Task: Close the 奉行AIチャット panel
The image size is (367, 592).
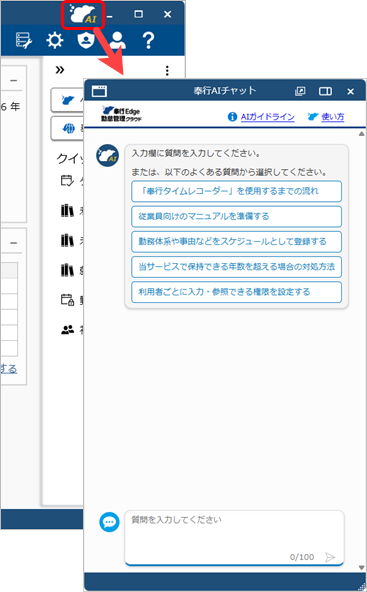Action: tap(350, 91)
